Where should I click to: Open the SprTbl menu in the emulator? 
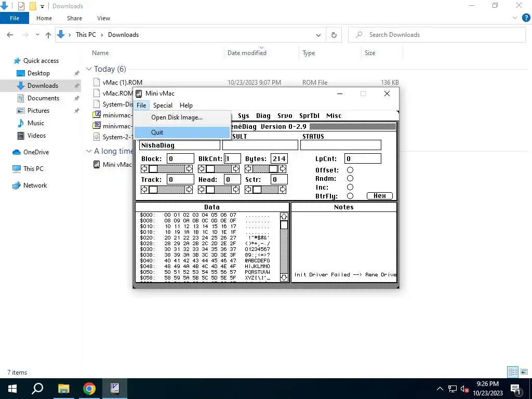click(x=309, y=116)
